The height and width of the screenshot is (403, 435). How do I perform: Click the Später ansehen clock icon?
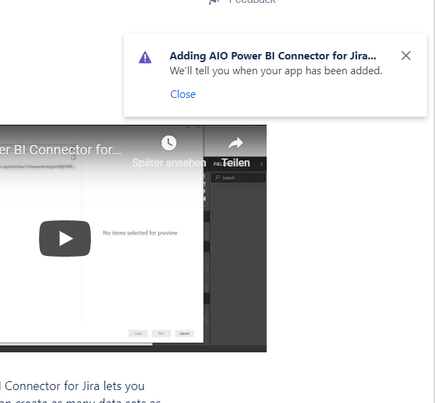pos(169,143)
